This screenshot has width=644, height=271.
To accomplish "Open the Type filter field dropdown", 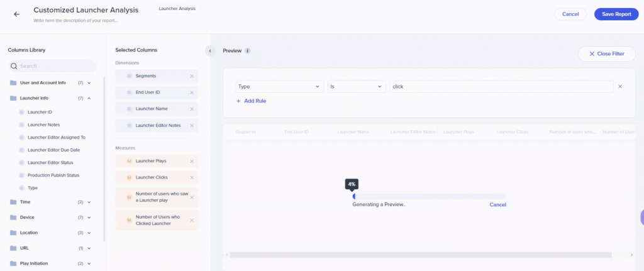I will [x=279, y=87].
